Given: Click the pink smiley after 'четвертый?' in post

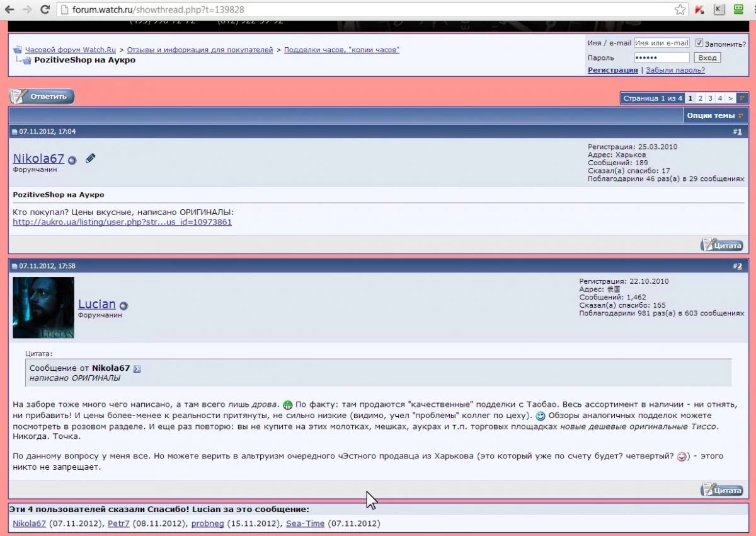Looking at the screenshot, I should pos(682,457).
